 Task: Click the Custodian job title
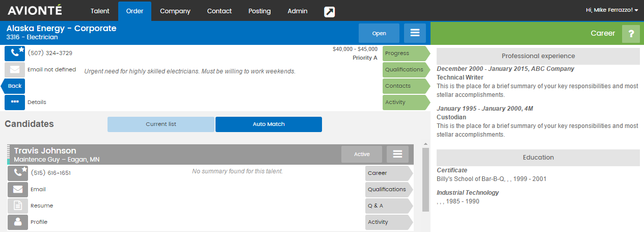[x=451, y=117]
